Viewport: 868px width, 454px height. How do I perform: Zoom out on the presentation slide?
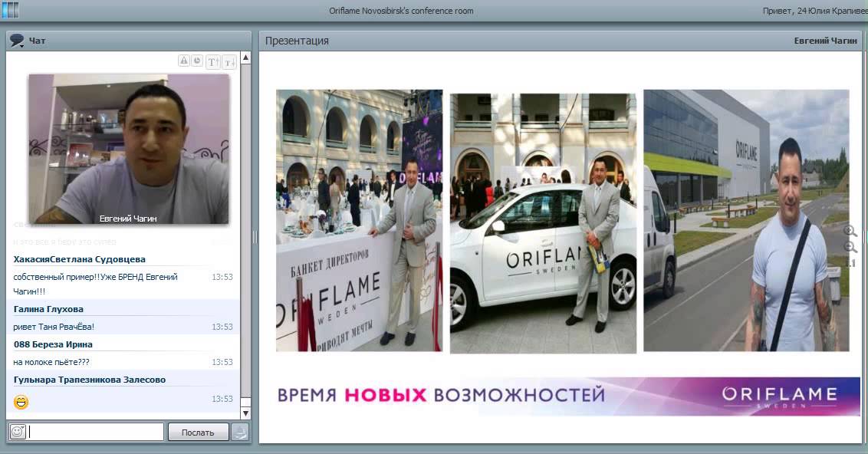click(x=850, y=247)
